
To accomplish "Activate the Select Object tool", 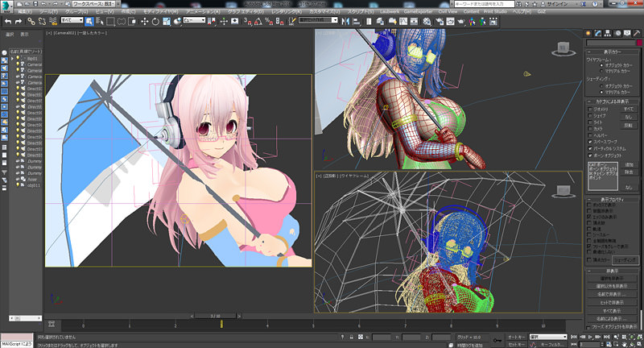I will (x=89, y=22).
